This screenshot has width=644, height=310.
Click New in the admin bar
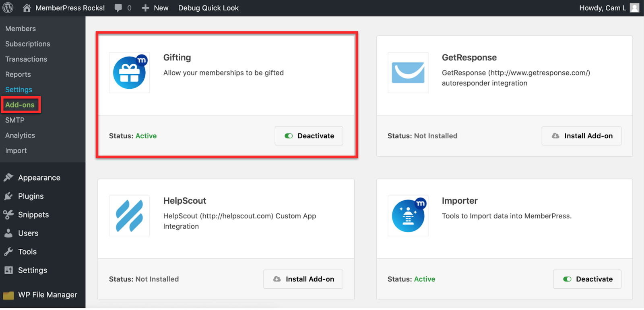point(161,8)
